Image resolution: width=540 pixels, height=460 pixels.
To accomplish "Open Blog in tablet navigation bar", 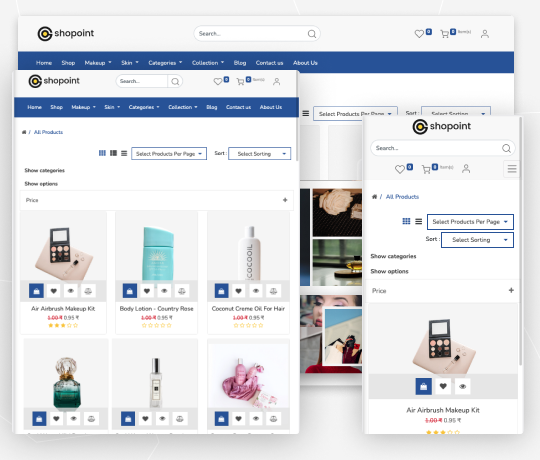I will tap(211, 107).
